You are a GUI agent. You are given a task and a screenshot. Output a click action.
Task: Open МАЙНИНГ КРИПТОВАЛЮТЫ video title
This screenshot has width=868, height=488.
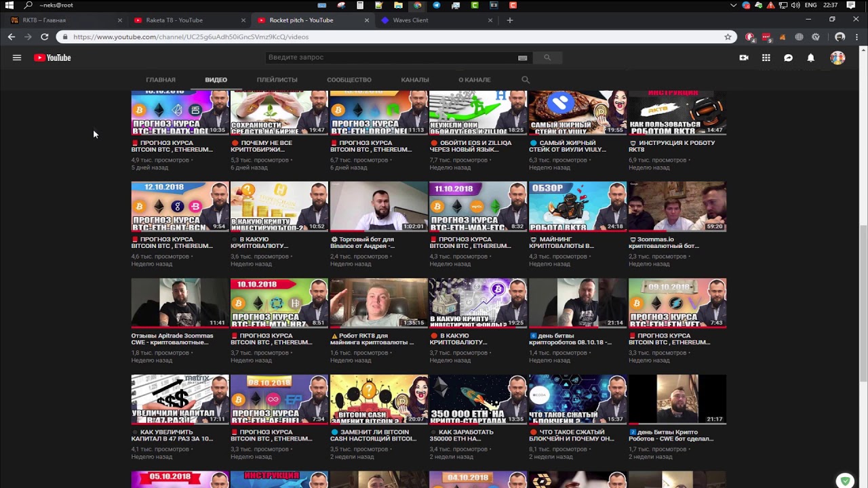coord(561,242)
